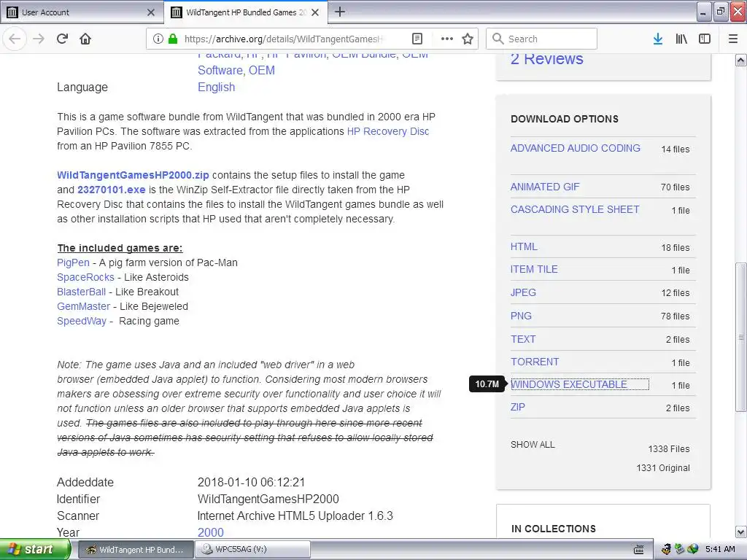
Task: Open the GemMaster game link
Action: [84, 307]
